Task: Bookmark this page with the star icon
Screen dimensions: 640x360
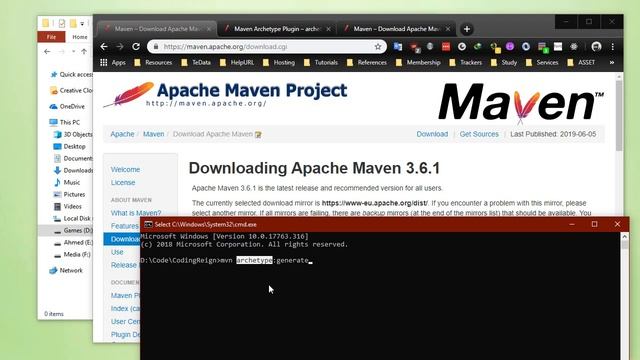Action: (378, 47)
